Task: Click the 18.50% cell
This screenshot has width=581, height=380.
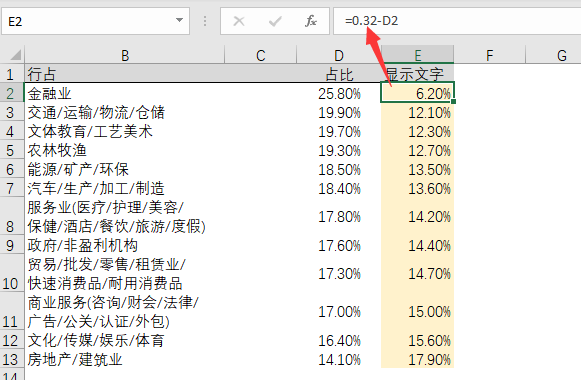Action: click(339, 170)
